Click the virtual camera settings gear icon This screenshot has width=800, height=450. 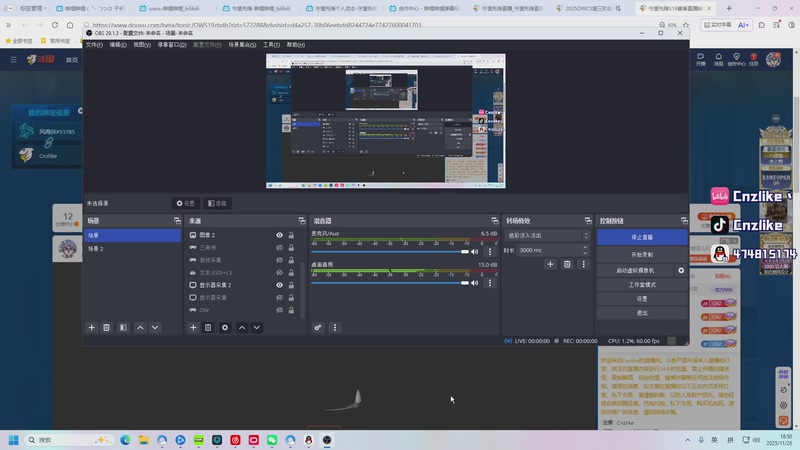click(681, 270)
